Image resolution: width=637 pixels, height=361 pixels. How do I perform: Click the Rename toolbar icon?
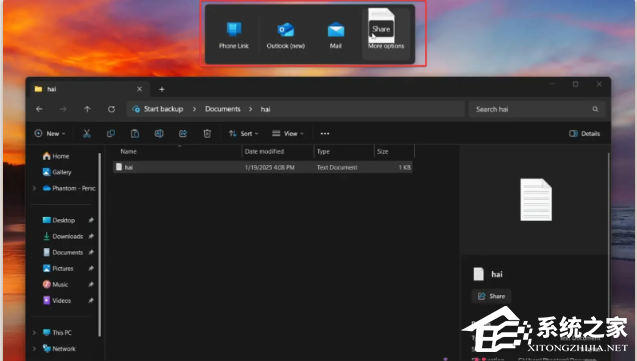click(159, 134)
